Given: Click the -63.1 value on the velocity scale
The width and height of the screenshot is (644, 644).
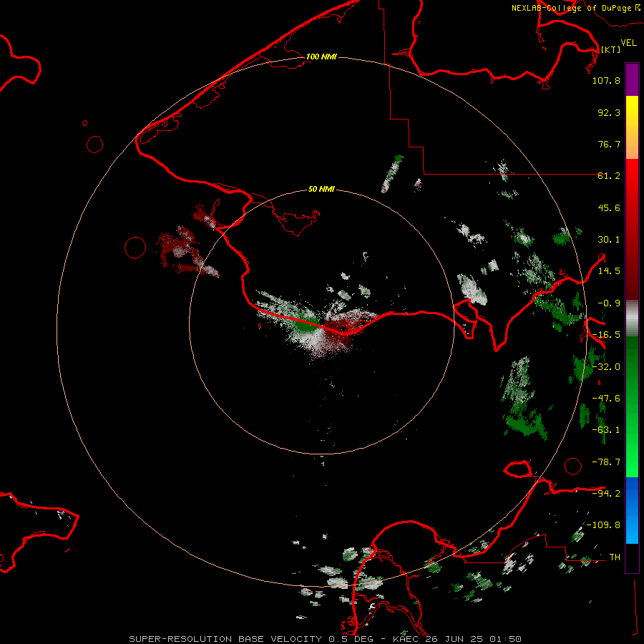Looking at the screenshot, I should click(606, 430).
